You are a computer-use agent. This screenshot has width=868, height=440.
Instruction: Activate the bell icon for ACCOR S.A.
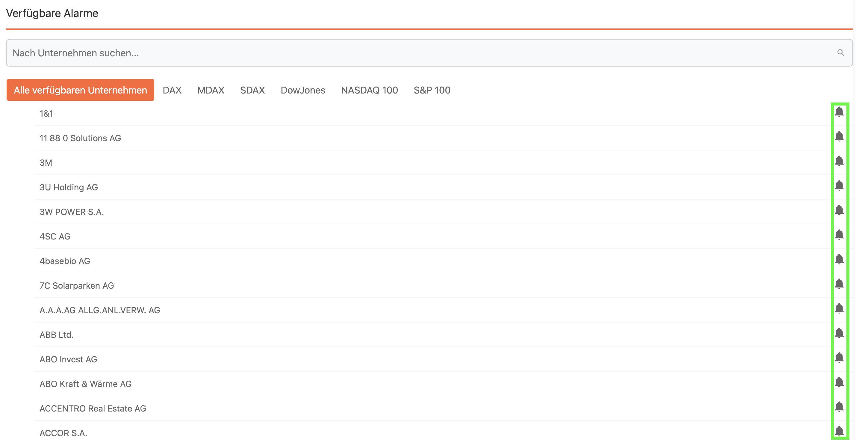pos(839,432)
